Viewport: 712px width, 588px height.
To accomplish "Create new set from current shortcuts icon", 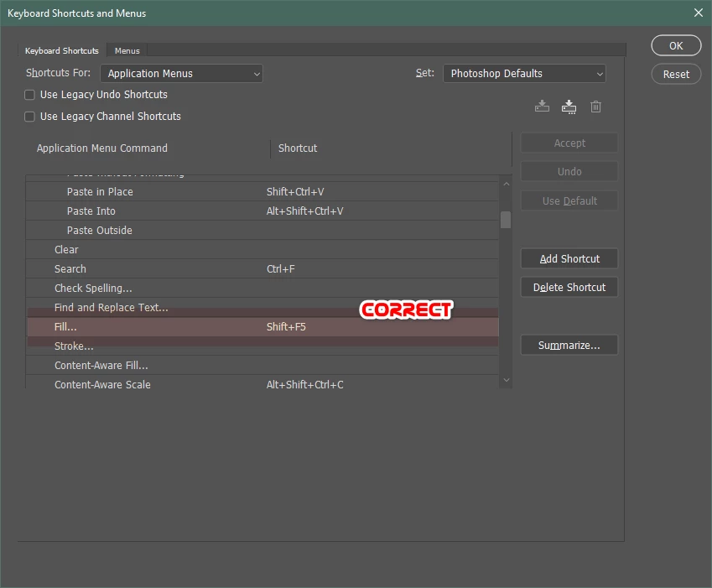I will click(x=569, y=107).
